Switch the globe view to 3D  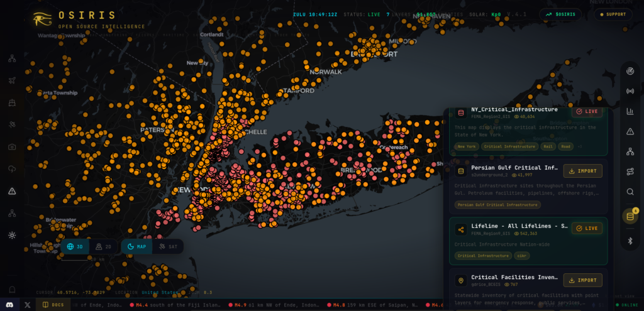pyautogui.click(x=75, y=246)
